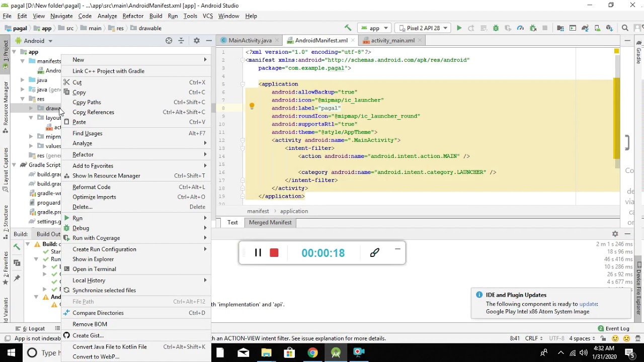Choose Create Gist... from context menu
This screenshot has height=362, width=644.
[136, 335]
